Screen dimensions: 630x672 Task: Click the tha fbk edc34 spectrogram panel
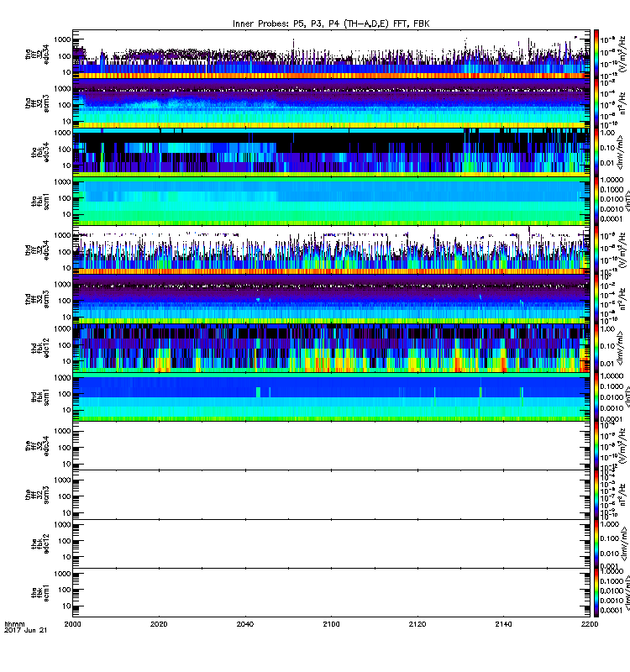[331, 152]
